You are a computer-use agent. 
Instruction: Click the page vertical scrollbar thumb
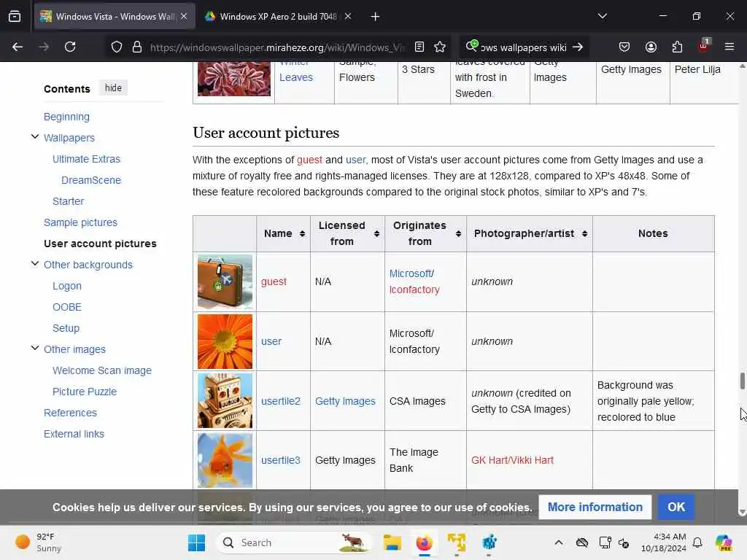[x=742, y=381]
